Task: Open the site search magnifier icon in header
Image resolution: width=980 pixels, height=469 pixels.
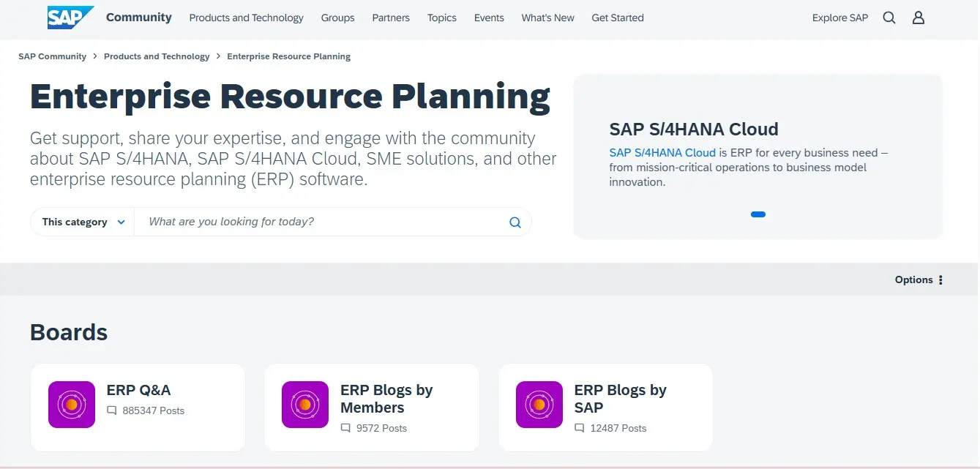Action: (889, 18)
